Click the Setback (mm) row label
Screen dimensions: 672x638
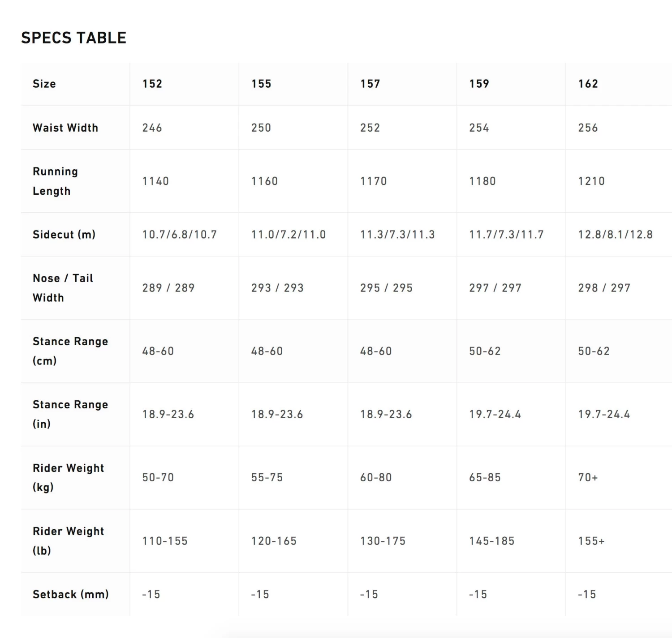(71, 594)
